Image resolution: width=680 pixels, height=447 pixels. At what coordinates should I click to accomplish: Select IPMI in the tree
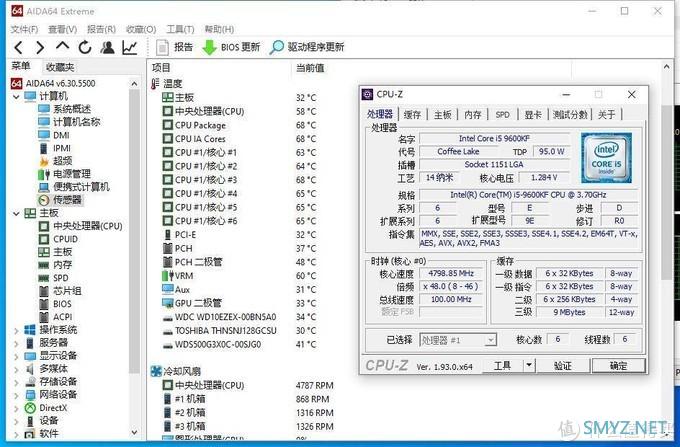pyautogui.click(x=55, y=148)
